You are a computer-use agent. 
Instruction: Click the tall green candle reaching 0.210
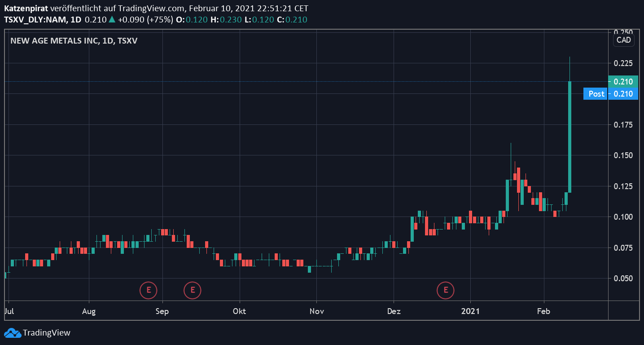coord(570,137)
